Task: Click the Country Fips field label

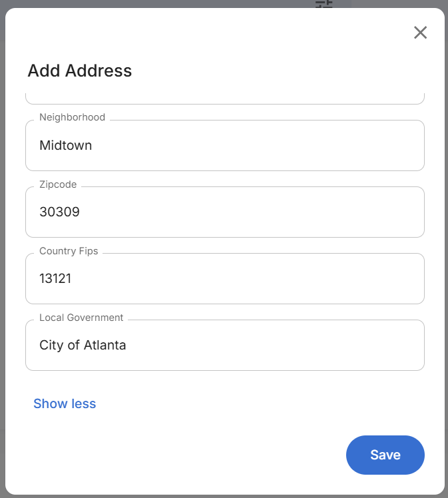Action: (69, 251)
